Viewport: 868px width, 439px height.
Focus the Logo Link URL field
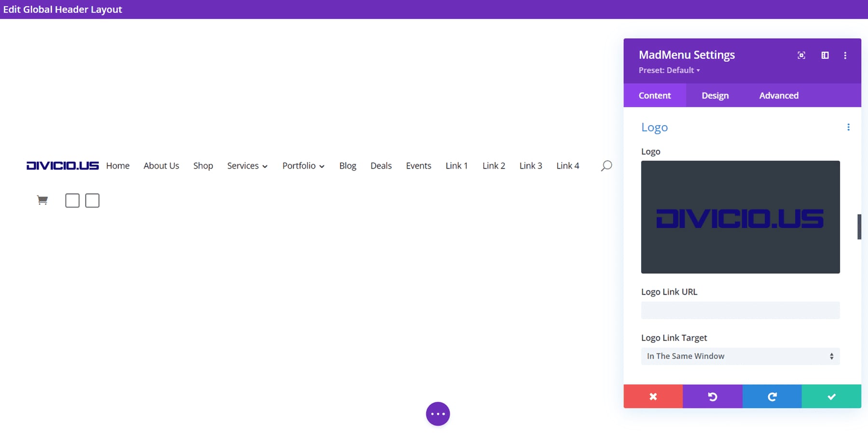tap(740, 310)
